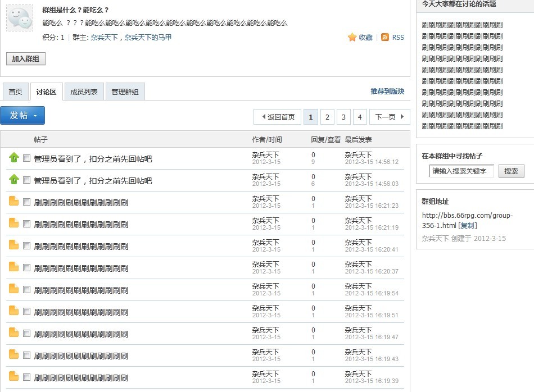This screenshot has width=534, height=392.
Task: Click the orange RSS feed icon
Action: (x=385, y=37)
